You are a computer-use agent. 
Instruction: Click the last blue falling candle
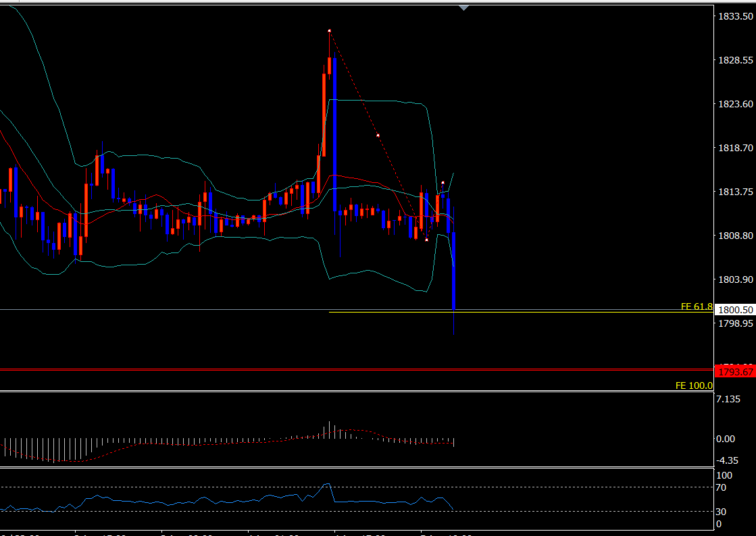454,270
